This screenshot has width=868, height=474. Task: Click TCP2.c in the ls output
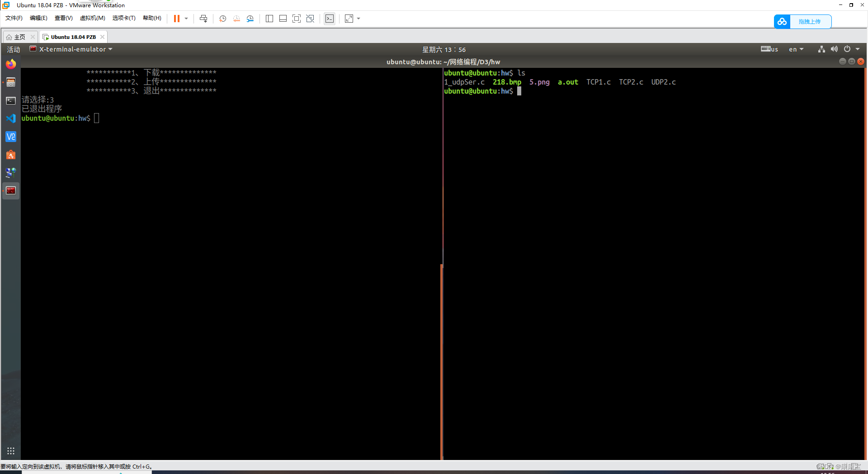click(631, 82)
